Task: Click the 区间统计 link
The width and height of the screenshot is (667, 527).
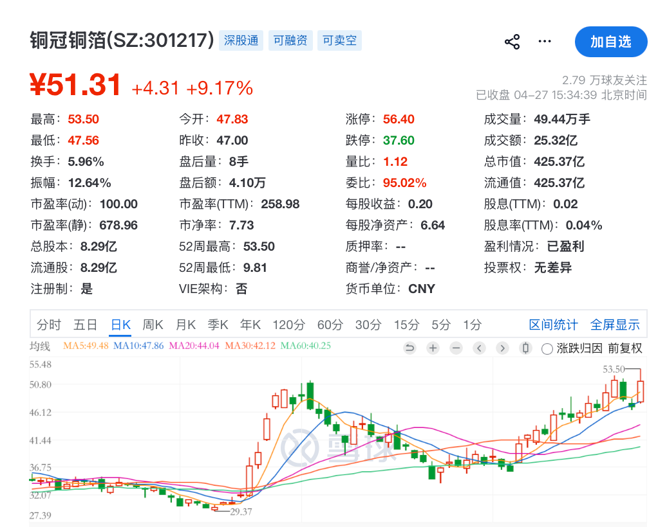Action: click(x=554, y=324)
